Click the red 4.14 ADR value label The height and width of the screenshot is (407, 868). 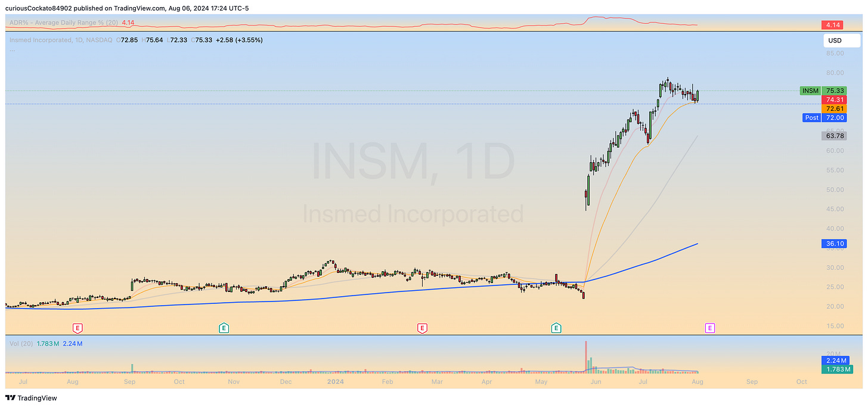coord(832,25)
